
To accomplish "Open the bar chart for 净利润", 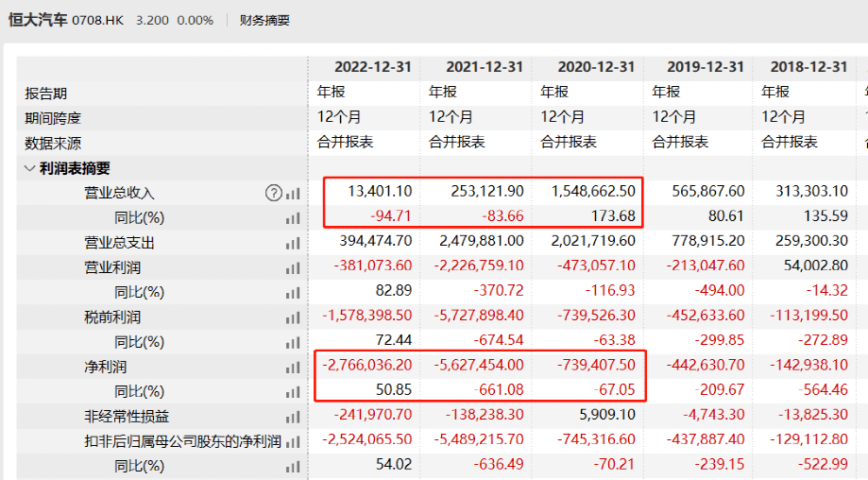I will 293,367.
